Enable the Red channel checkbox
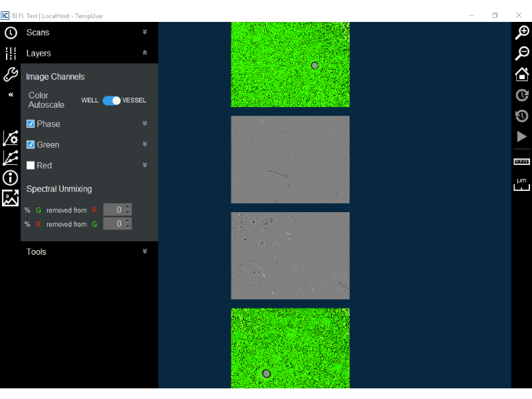532x399 pixels. tap(31, 165)
